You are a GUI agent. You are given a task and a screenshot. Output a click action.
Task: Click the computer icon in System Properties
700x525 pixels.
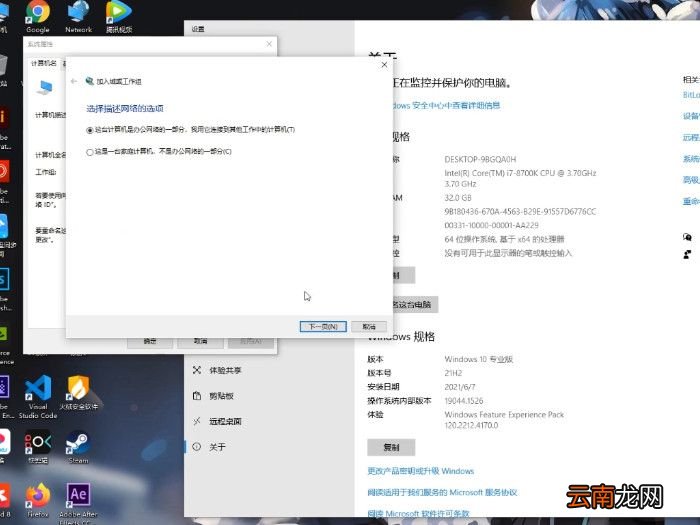click(x=45, y=88)
